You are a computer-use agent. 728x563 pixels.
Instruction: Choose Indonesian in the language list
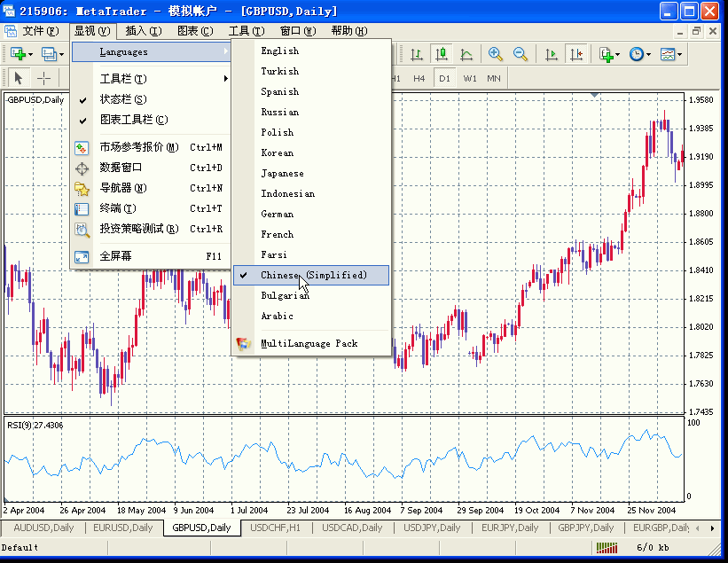coord(311,194)
